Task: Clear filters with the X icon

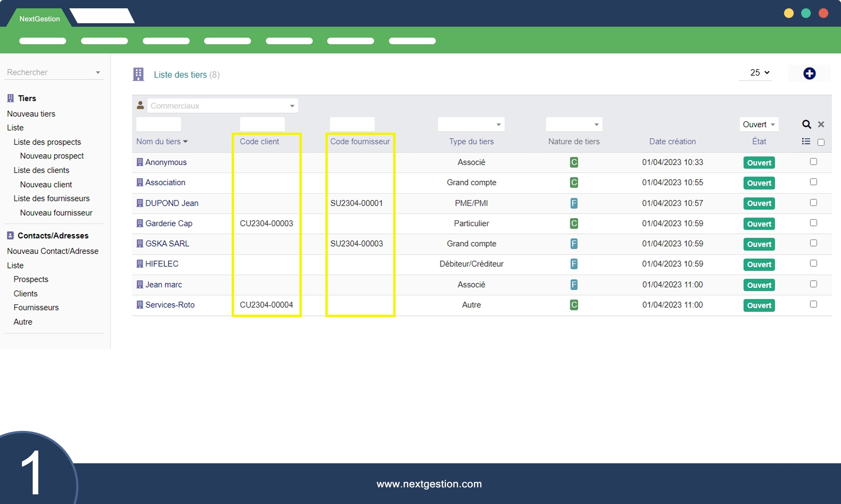Action: point(821,124)
